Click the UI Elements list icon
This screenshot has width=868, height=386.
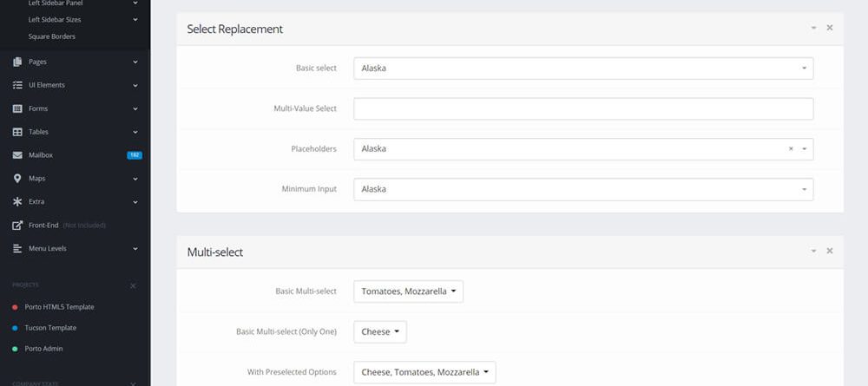17,85
